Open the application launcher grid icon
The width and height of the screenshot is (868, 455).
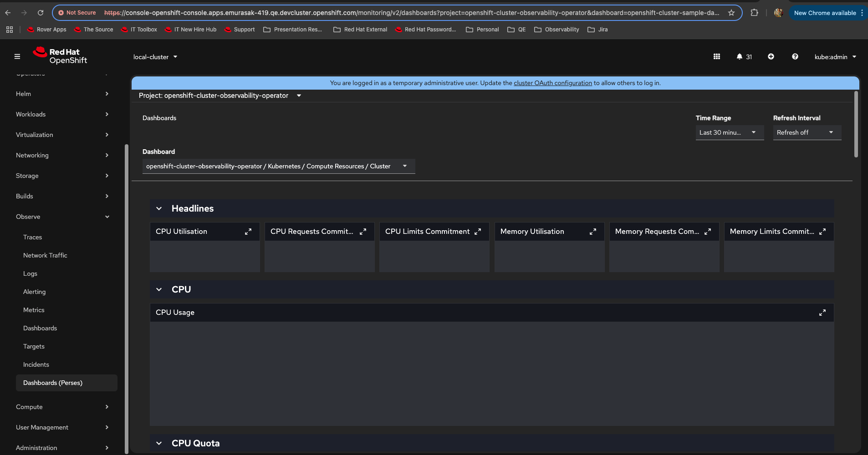pyautogui.click(x=716, y=57)
